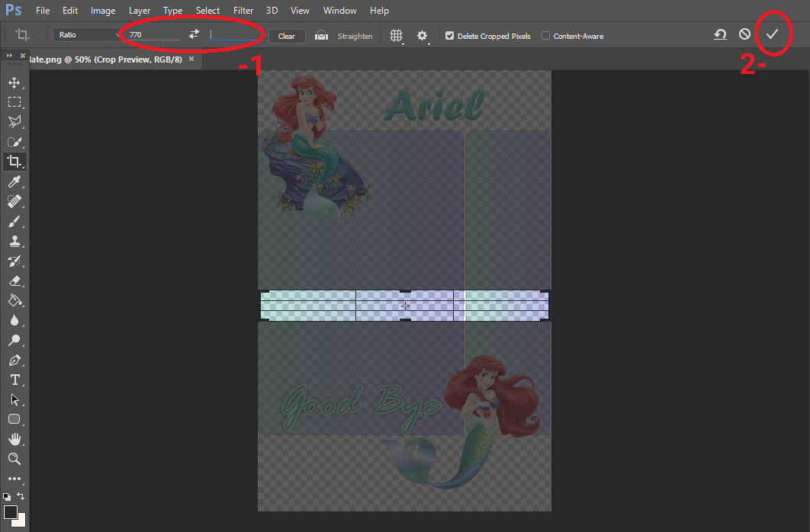Click the Clear button
The height and width of the screenshot is (532, 810).
tap(287, 36)
